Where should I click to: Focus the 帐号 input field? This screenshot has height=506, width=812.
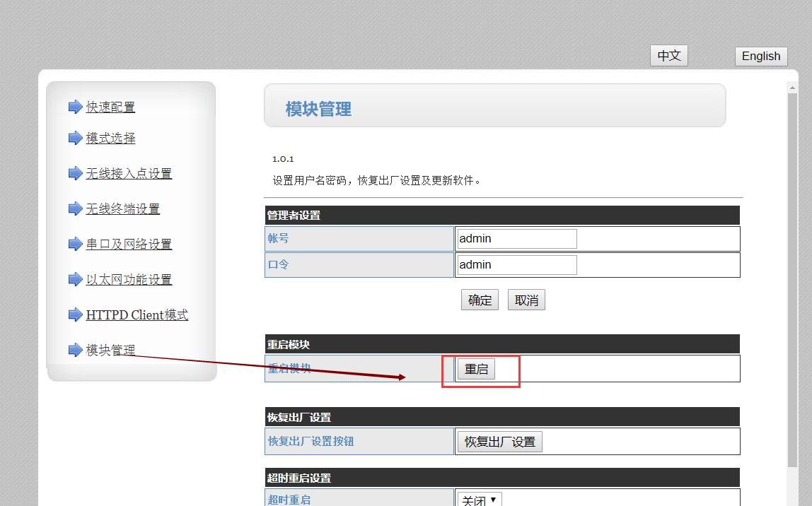517,239
